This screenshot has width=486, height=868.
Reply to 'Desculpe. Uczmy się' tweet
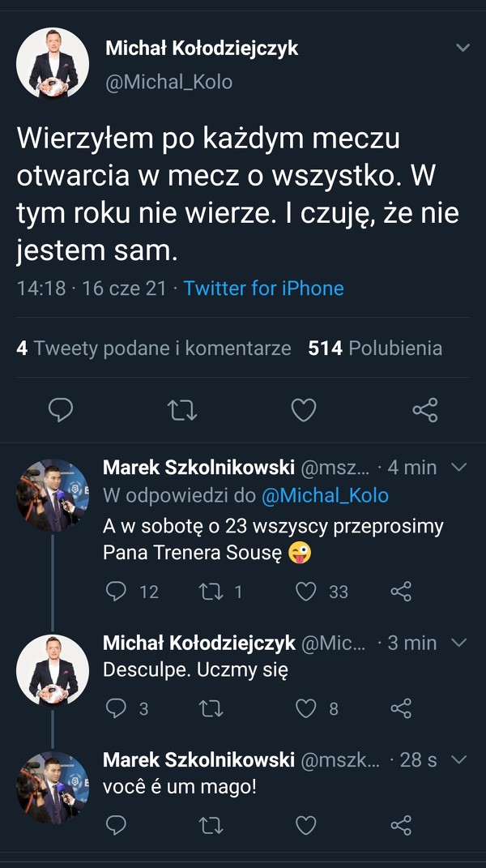pyautogui.click(x=117, y=709)
